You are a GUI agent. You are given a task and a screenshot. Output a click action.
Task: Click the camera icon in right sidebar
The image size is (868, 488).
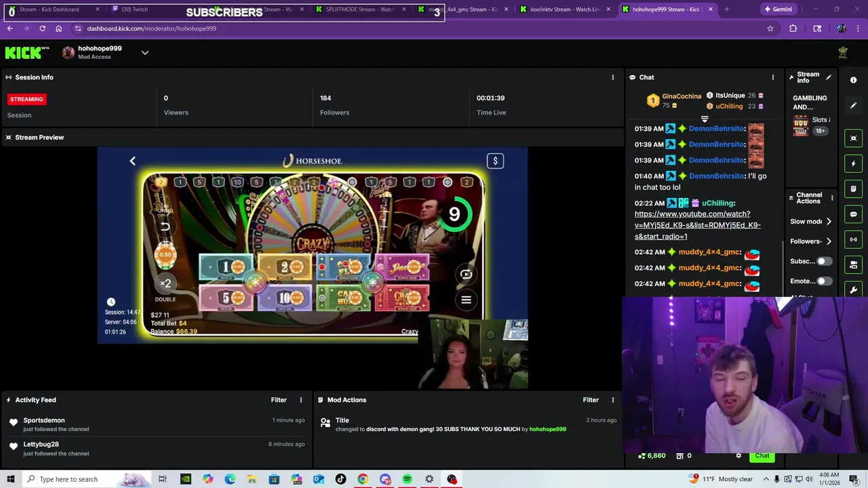click(x=854, y=264)
